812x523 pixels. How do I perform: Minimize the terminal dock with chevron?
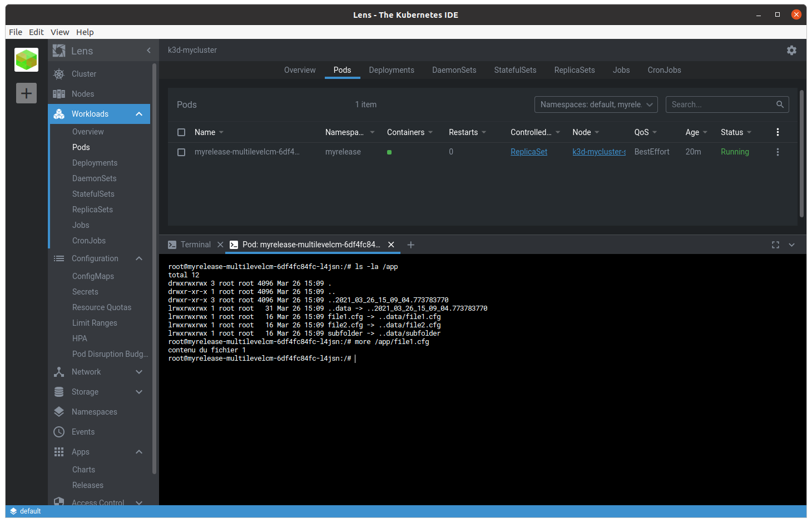(792, 245)
